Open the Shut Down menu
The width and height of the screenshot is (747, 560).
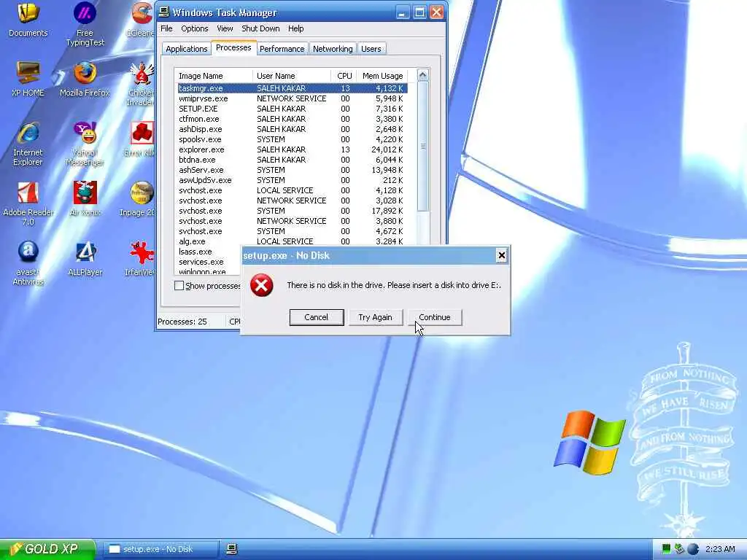coord(260,28)
